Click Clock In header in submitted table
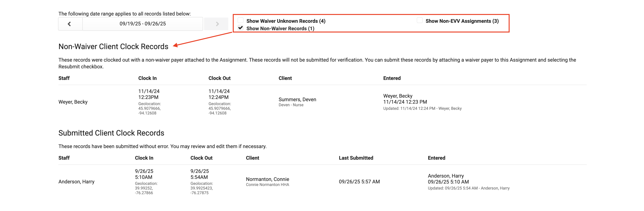The height and width of the screenshot is (211, 644). click(x=144, y=158)
